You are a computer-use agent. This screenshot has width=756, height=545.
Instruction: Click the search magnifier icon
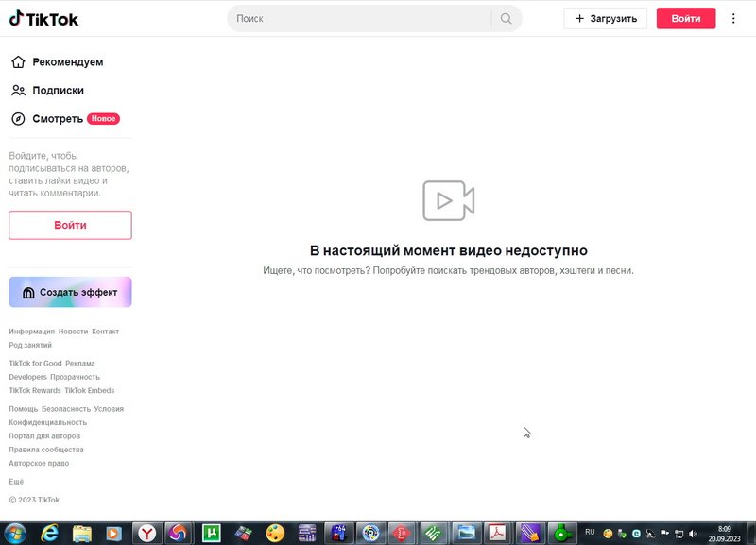(506, 18)
